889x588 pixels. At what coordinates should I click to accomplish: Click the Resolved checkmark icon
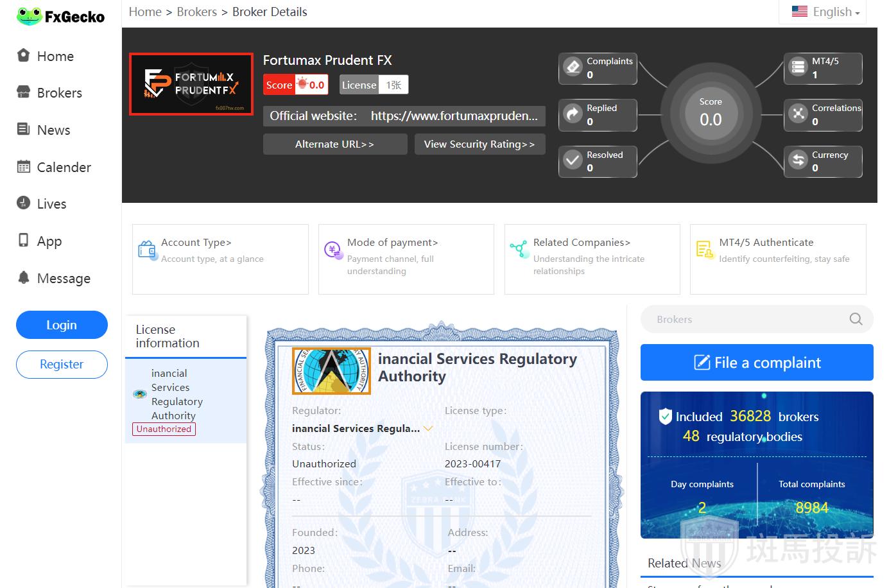coord(573,160)
